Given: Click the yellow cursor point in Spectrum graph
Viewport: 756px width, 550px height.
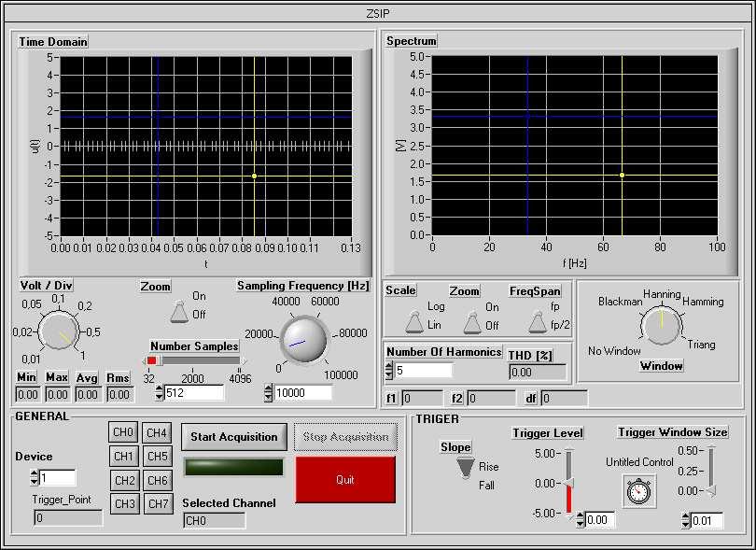Looking at the screenshot, I should tap(622, 176).
